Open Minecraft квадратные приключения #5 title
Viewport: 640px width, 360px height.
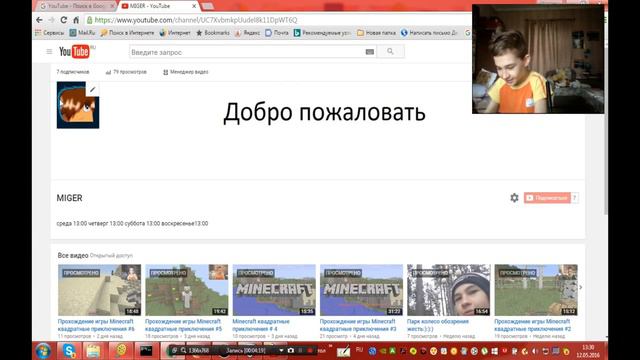coord(183,325)
